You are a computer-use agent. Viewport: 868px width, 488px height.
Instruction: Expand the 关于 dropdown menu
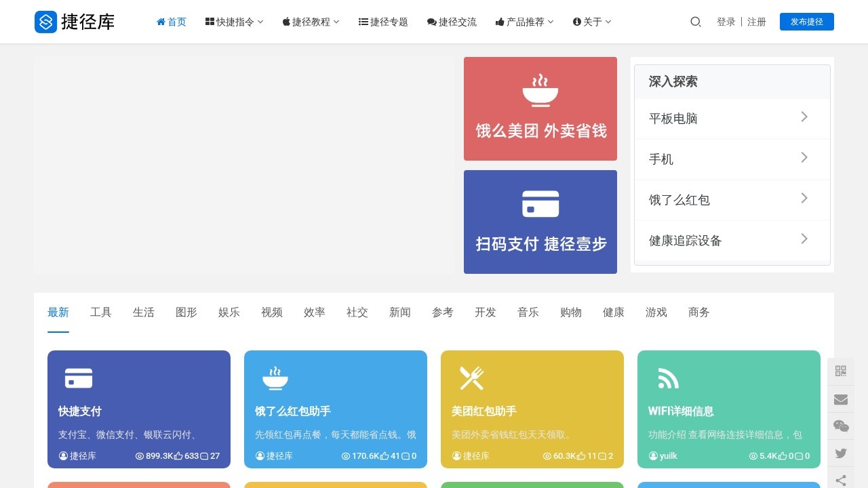tap(592, 22)
